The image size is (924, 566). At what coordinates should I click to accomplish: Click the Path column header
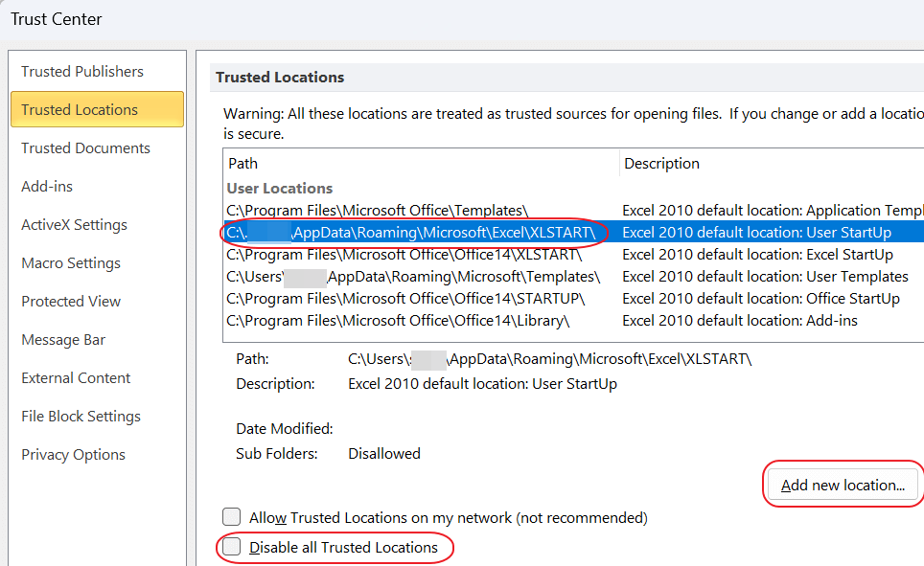(243, 163)
